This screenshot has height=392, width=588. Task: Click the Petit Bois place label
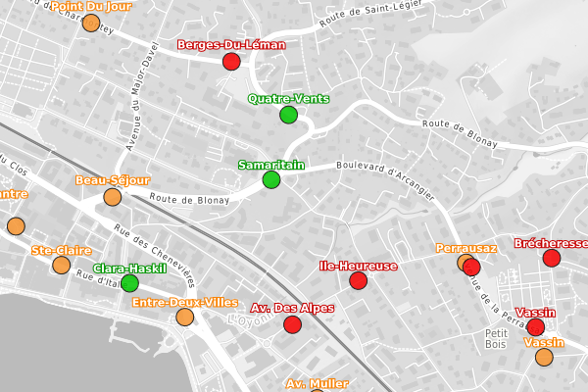(x=494, y=339)
